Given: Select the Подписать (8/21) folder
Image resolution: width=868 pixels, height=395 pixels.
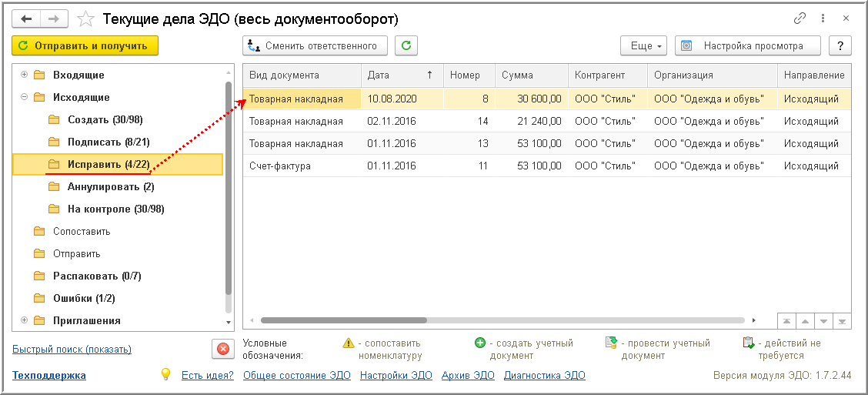Looking at the screenshot, I should click(105, 142).
